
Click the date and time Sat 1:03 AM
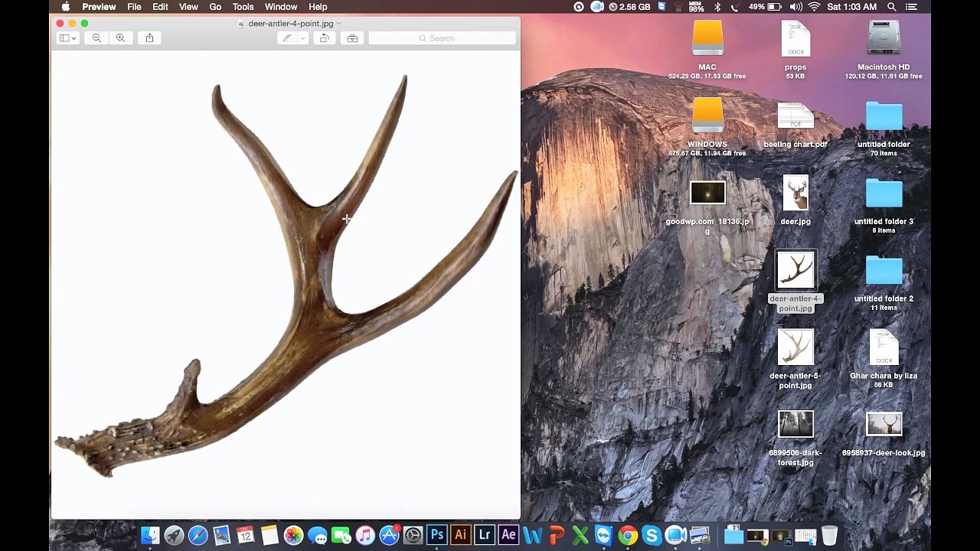[852, 7]
